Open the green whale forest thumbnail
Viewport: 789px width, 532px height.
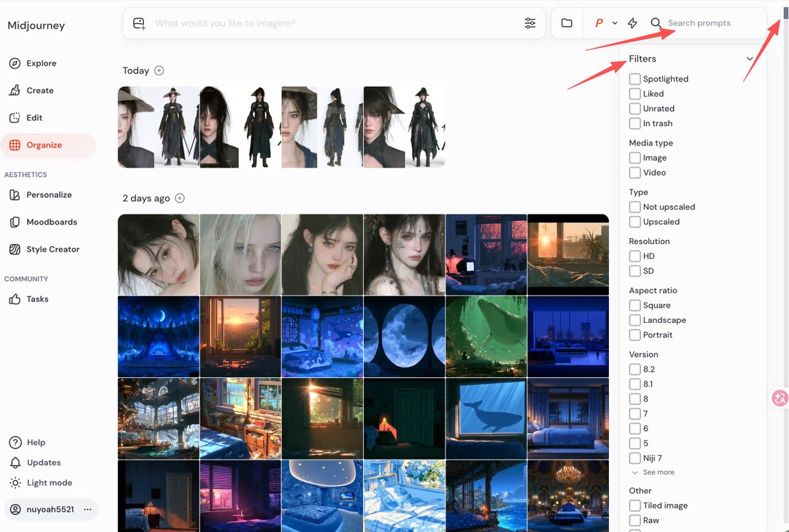(x=487, y=336)
